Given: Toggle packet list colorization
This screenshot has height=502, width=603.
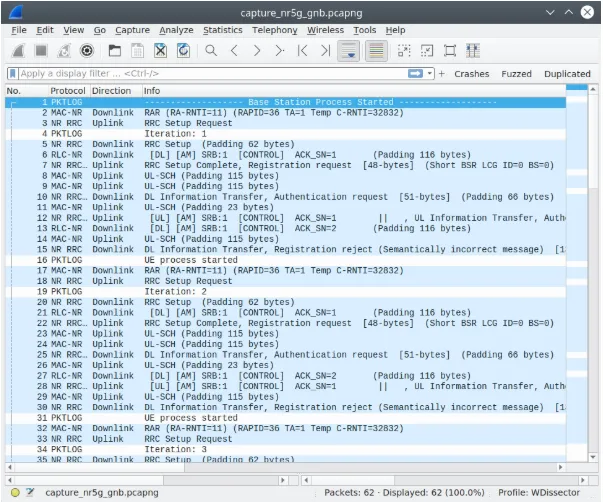Looking at the screenshot, I should tap(376, 50).
